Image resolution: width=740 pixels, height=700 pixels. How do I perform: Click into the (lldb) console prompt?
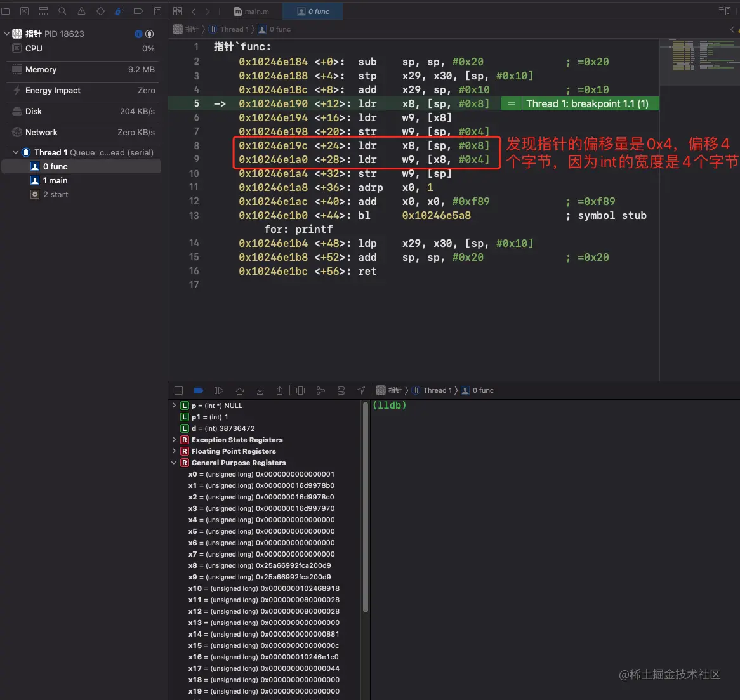[389, 405]
